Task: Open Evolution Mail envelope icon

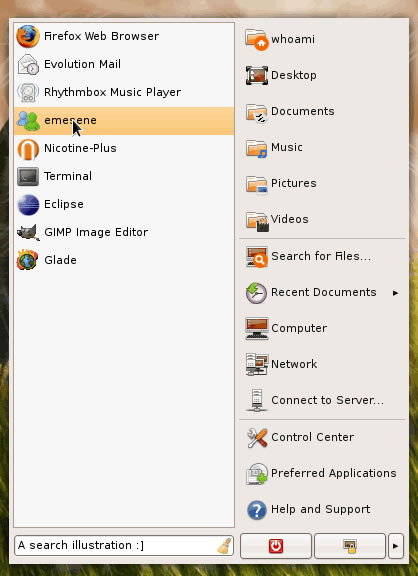Action: (x=28, y=64)
